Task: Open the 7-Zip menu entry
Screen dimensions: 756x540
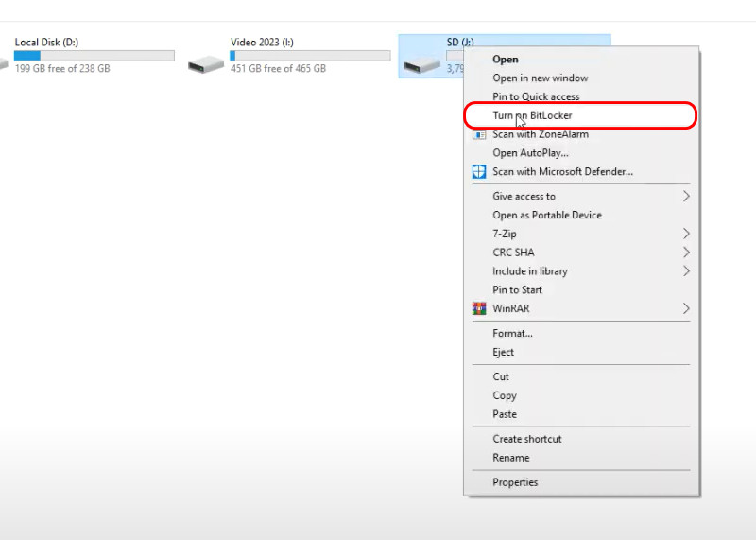Action: click(581, 234)
